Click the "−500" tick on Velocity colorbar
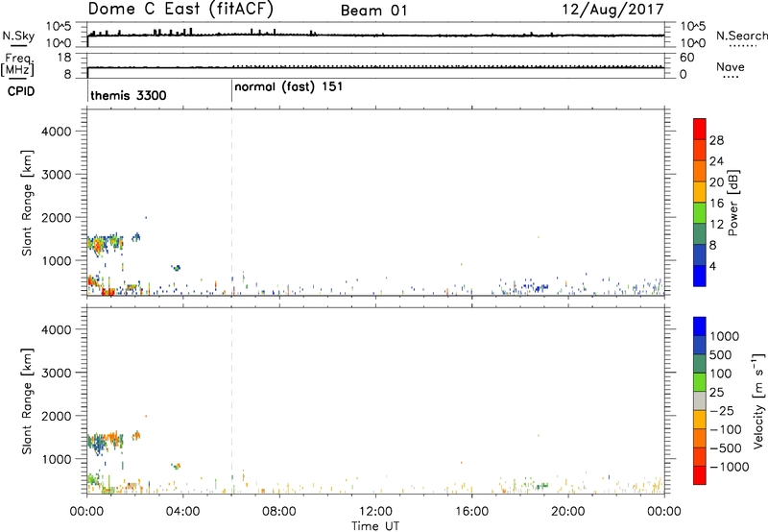This screenshot has height=532, width=768. tap(726, 448)
